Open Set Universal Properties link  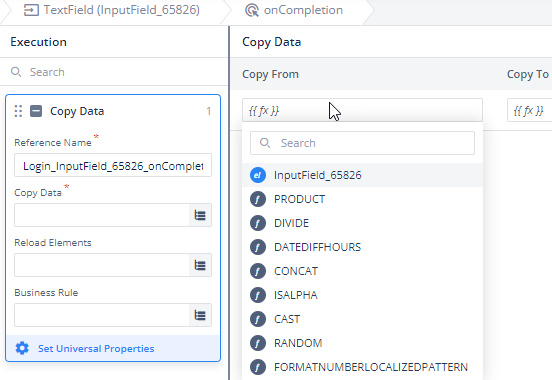[x=96, y=349]
